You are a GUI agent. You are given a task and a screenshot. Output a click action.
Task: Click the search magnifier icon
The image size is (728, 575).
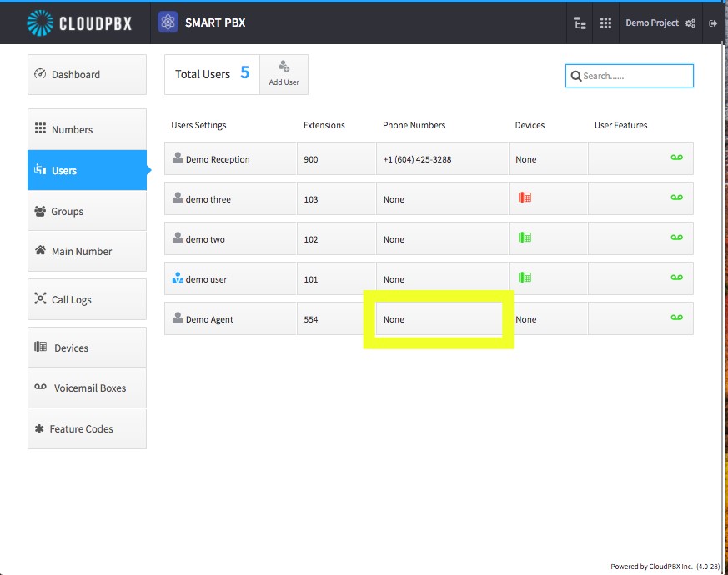575,76
